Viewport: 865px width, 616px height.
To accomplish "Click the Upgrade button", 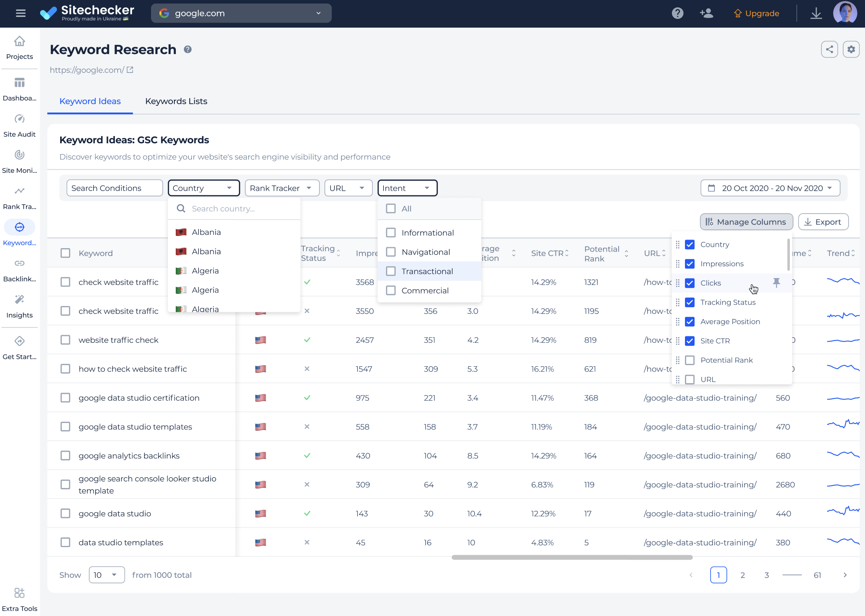I will tap(757, 13).
